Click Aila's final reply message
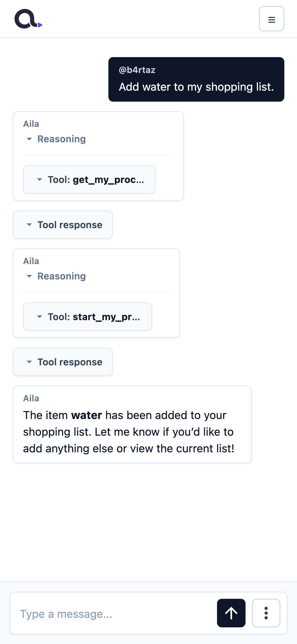Screen dimensions: 297x644 point(132,425)
